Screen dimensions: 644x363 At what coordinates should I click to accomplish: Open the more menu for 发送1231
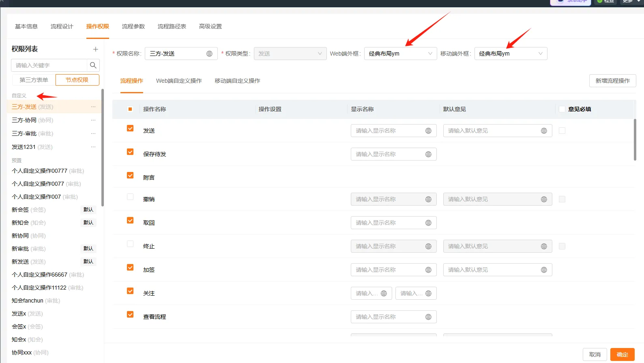(93, 147)
